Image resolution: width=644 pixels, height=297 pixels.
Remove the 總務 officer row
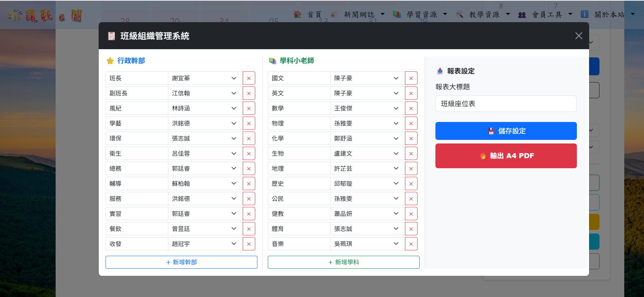point(249,169)
